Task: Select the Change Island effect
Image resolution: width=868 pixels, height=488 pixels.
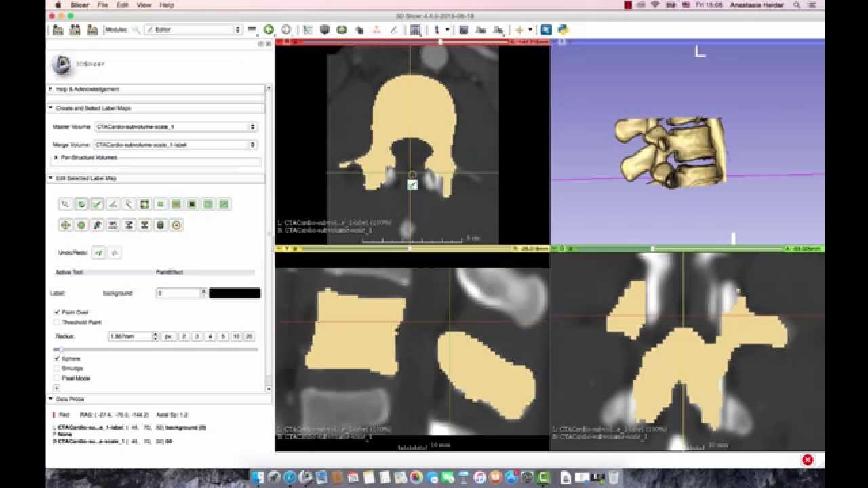Action: [192, 204]
